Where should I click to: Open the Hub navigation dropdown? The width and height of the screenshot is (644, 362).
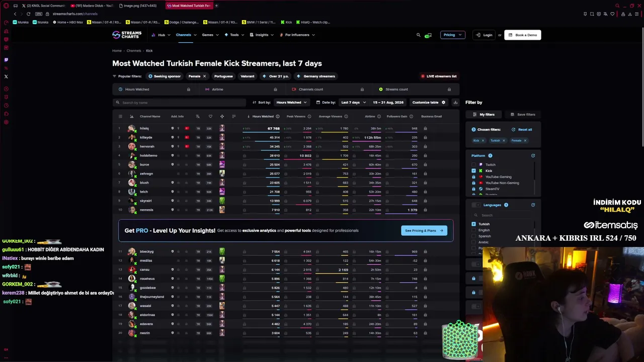coord(161,35)
